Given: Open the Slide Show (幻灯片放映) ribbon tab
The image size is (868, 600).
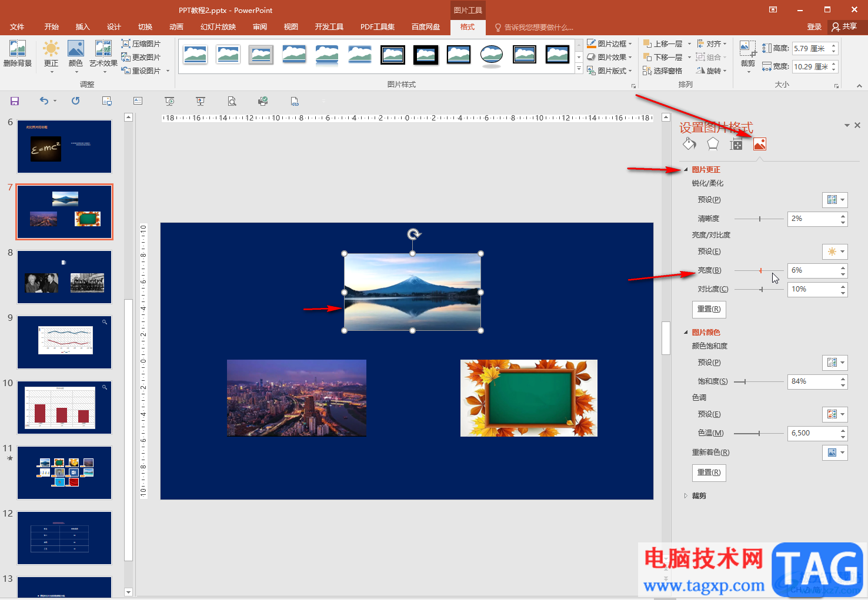Looking at the screenshot, I should [218, 27].
